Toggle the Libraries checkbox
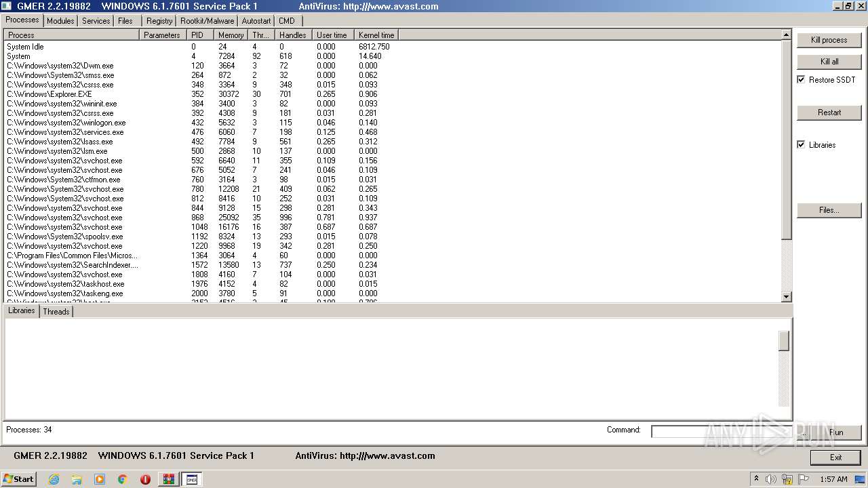The height and width of the screenshot is (488, 868). tap(801, 145)
